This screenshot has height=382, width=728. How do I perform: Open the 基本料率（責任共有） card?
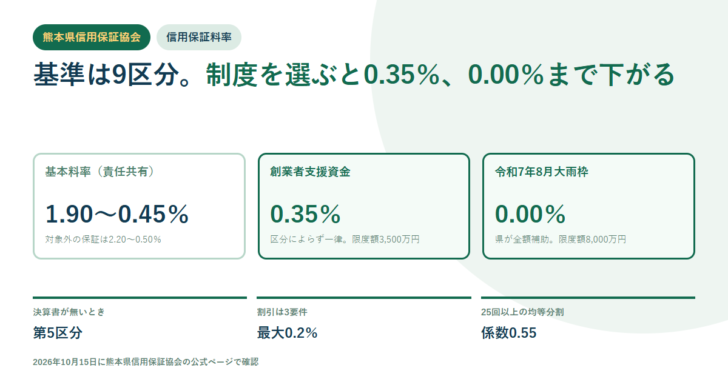(x=139, y=206)
